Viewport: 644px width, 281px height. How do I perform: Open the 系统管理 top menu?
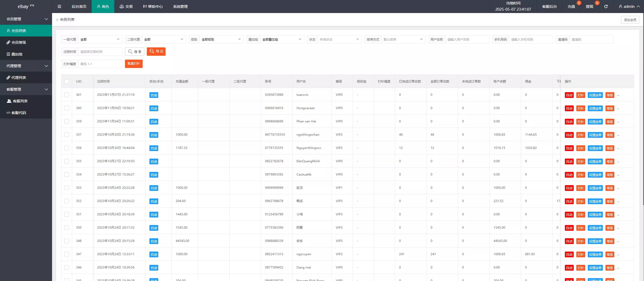pos(180,7)
